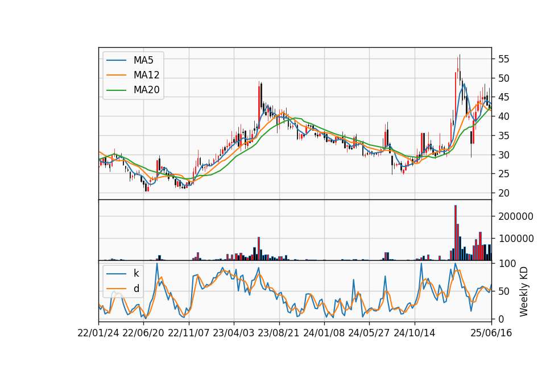Click the KD axis label 0
The image size is (546, 392).
tap(501, 319)
